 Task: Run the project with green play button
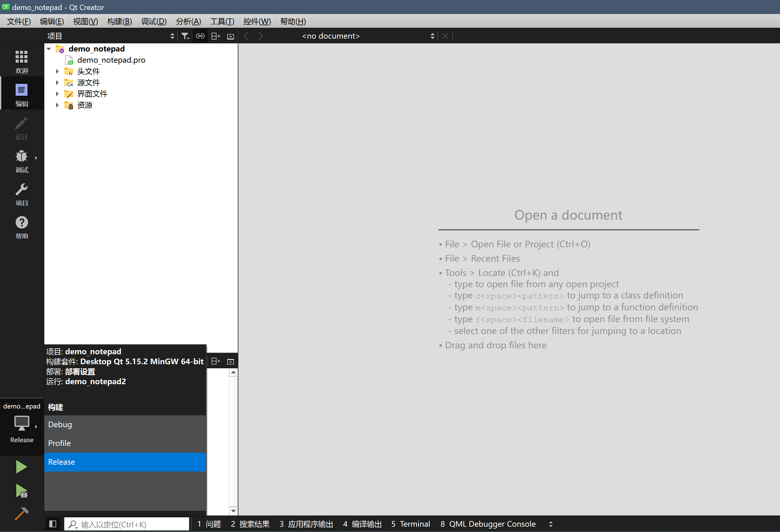[22, 467]
